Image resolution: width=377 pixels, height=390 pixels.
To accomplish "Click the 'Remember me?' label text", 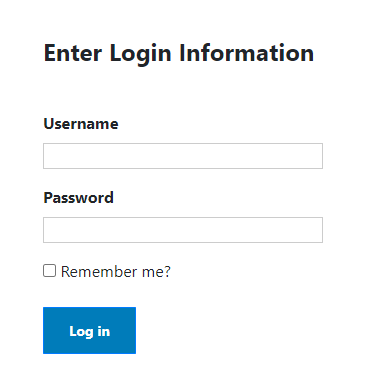I will tap(116, 272).
